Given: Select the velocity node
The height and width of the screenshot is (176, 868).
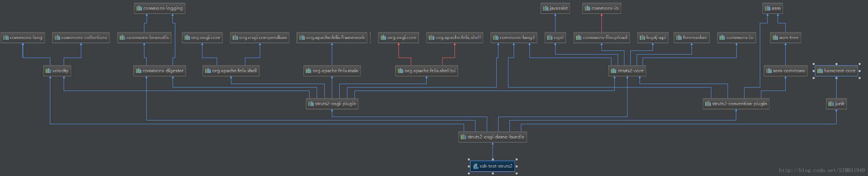Looking at the screenshot, I should coord(57,71).
